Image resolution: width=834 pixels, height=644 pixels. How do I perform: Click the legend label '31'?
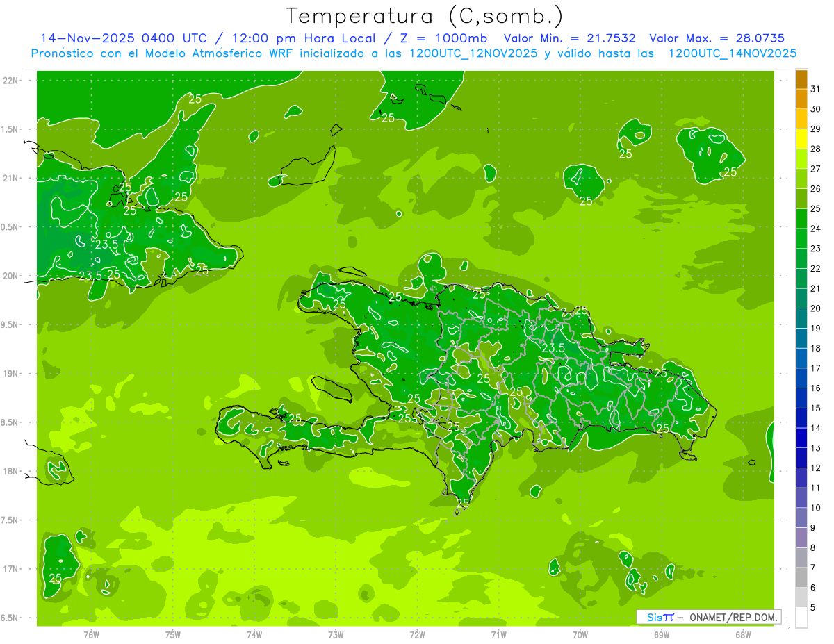coord(815,89)
